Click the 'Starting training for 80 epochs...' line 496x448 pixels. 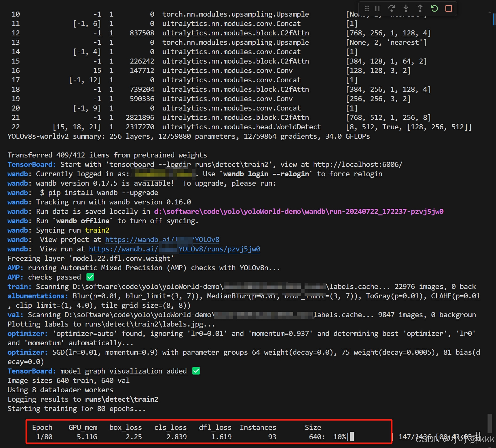point(76,409)
